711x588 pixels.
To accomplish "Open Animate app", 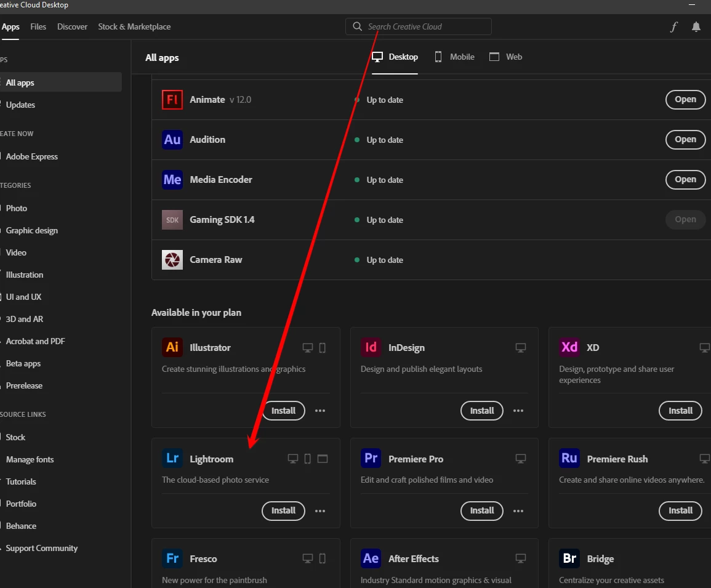I will coord(686,100).
